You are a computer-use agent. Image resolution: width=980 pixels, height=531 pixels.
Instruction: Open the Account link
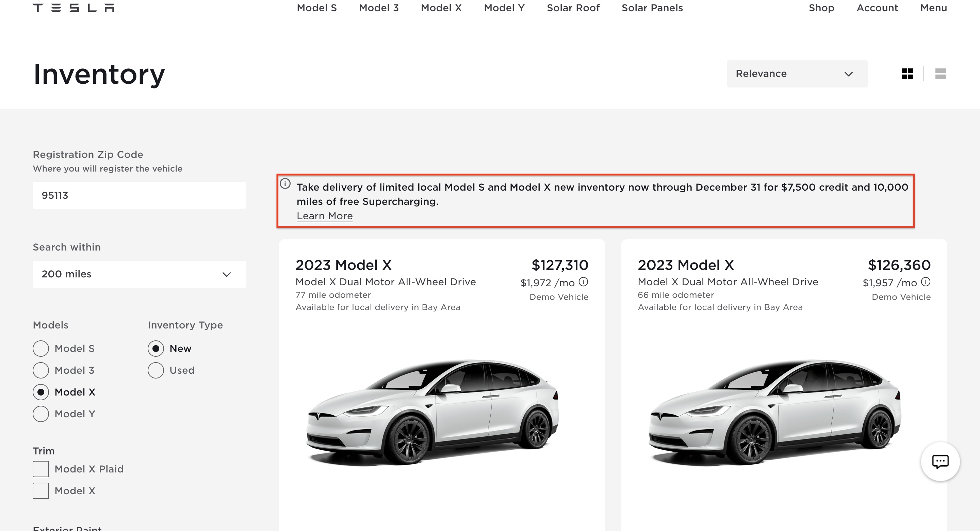(x=877, y=8)
